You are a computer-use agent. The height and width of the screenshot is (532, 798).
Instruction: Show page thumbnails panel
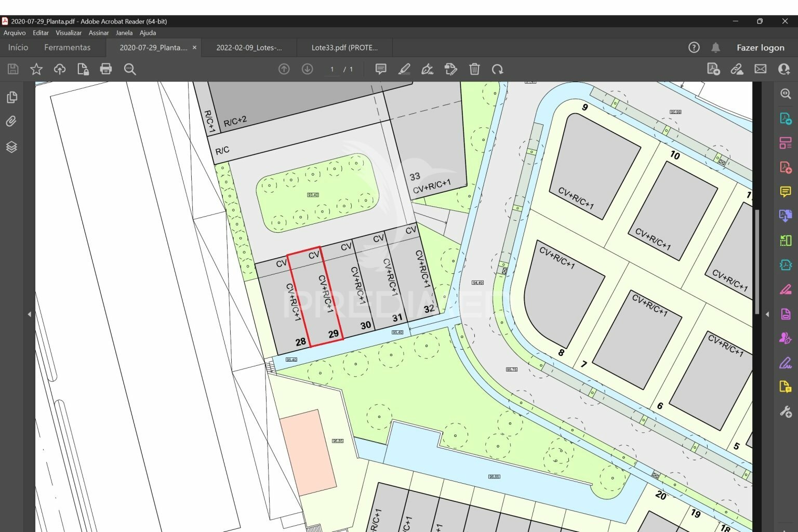pyautogui.click(x=11, y=97)
